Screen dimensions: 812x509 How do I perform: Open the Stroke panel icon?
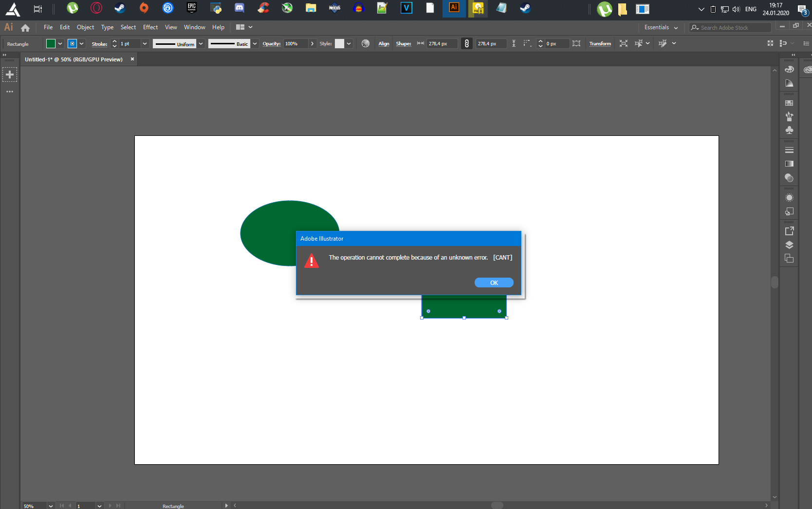[789, 150]
